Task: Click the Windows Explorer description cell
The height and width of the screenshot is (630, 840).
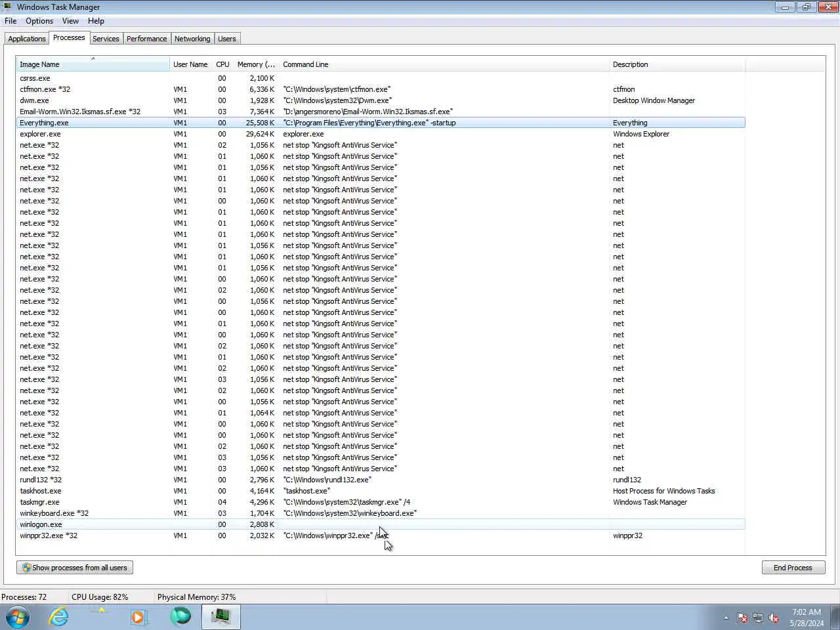Action: click(641, 134)
